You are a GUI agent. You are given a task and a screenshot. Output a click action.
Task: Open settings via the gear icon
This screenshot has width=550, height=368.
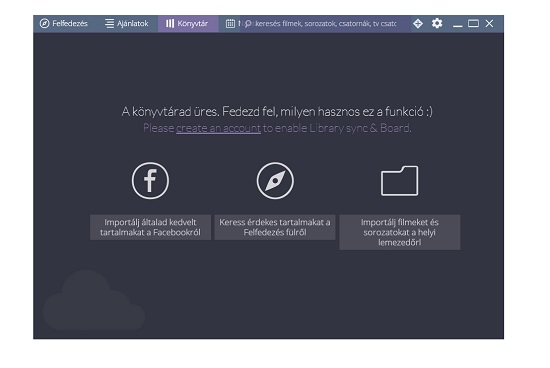pyautogui.click(x=437, y=24)
